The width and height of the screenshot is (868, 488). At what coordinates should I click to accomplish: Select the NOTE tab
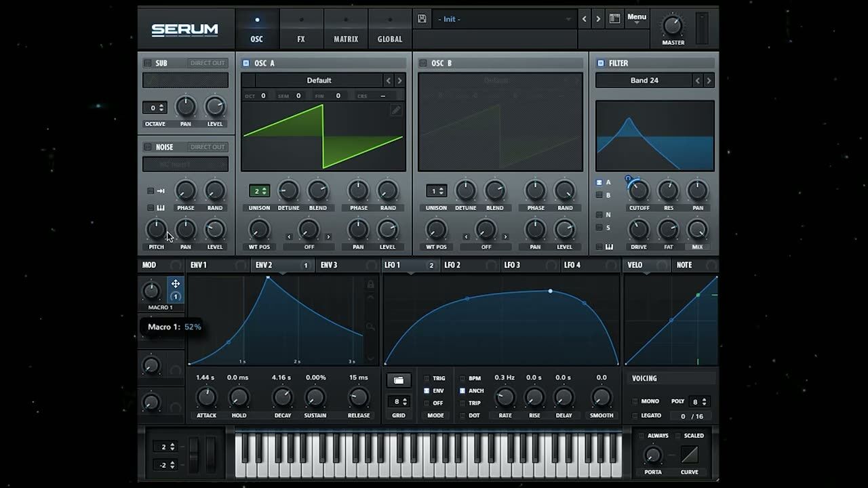(694, 265)
